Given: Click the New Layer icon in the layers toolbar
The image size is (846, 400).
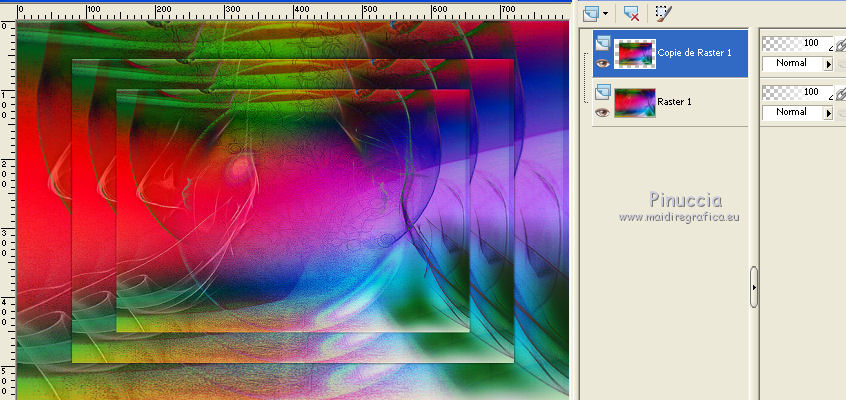Looking at the screenshot, I should [x=590, y=12].
